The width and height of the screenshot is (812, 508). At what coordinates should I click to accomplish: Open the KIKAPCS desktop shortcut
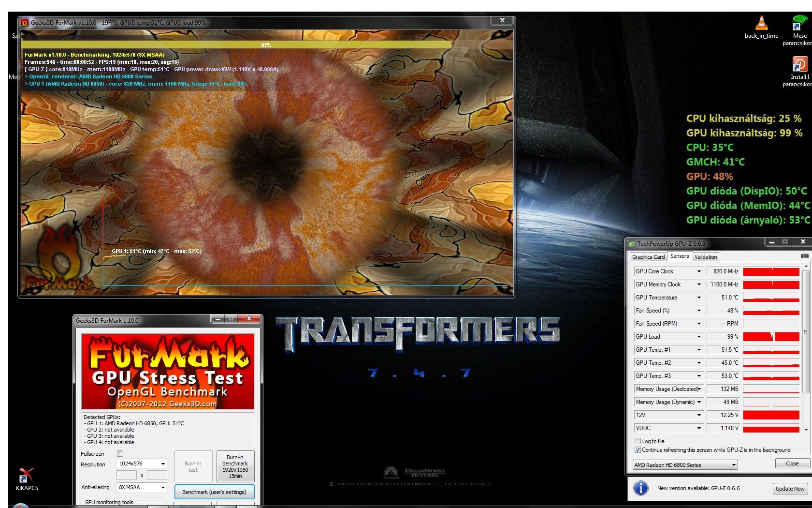(27, 479)
